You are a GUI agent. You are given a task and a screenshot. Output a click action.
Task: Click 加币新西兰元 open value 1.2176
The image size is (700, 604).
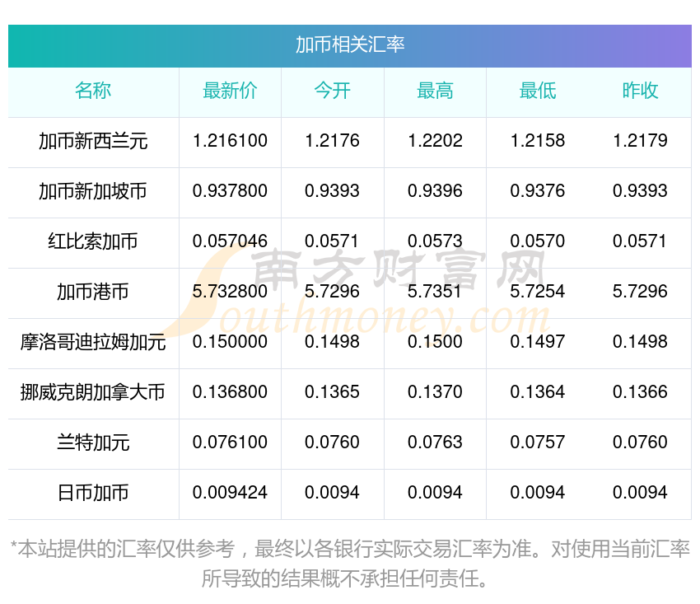click(332, 141)
